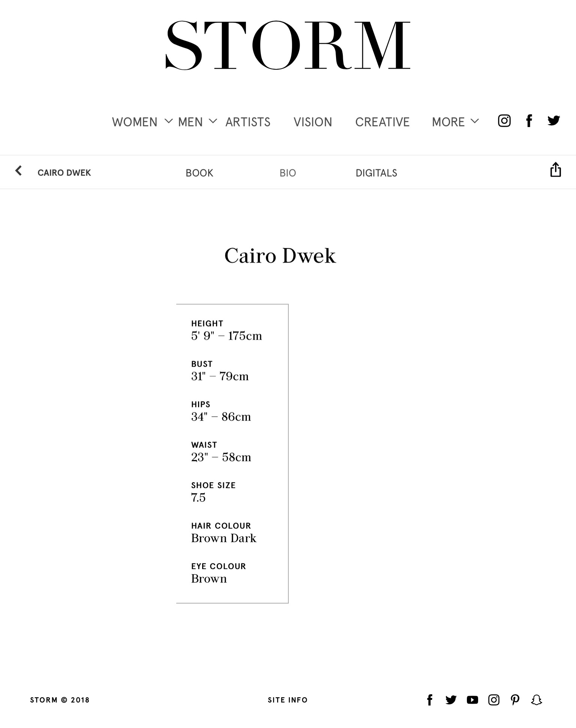Viewport: 576px width, 728px height.
Task: Open Pinterest icon in footer
Action: point(515,700)
